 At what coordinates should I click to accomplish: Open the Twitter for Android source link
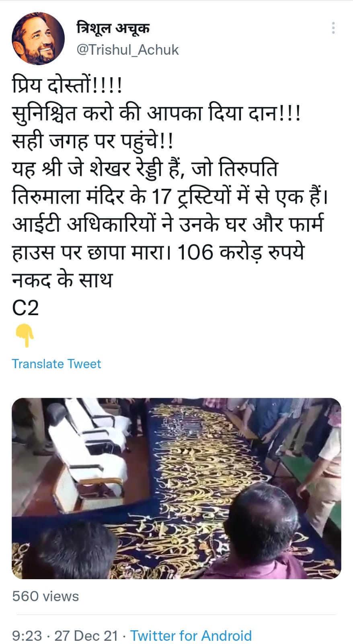click(x=191, y=636)
